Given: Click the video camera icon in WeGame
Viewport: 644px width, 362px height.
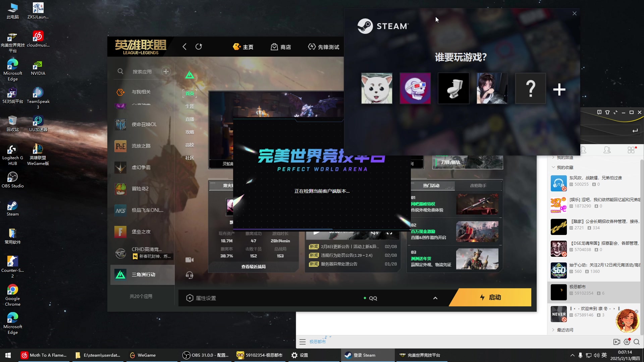Looking at the screenshot, I should [x=190, y=260].
